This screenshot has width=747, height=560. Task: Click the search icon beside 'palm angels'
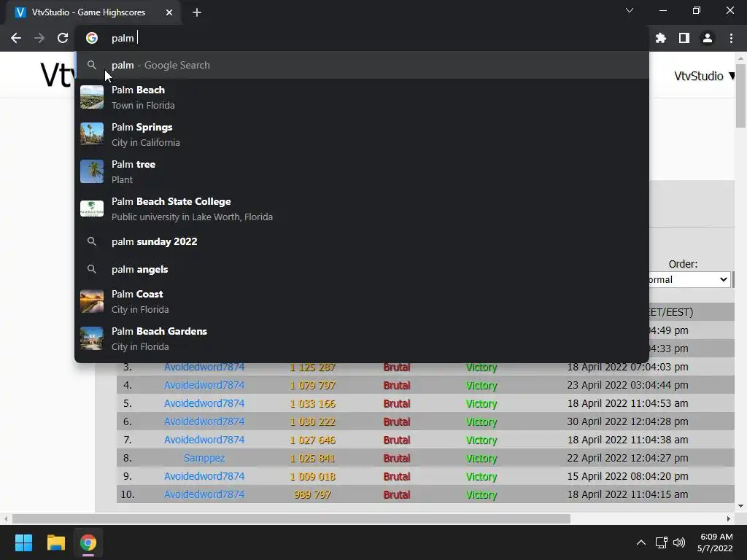pos(92,269)
